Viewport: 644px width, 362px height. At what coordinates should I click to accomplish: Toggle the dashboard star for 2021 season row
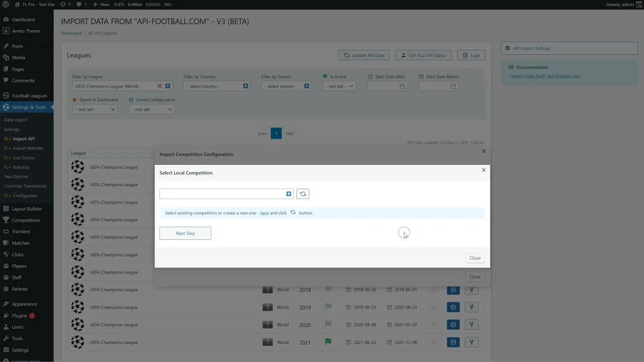pos(433,342)
